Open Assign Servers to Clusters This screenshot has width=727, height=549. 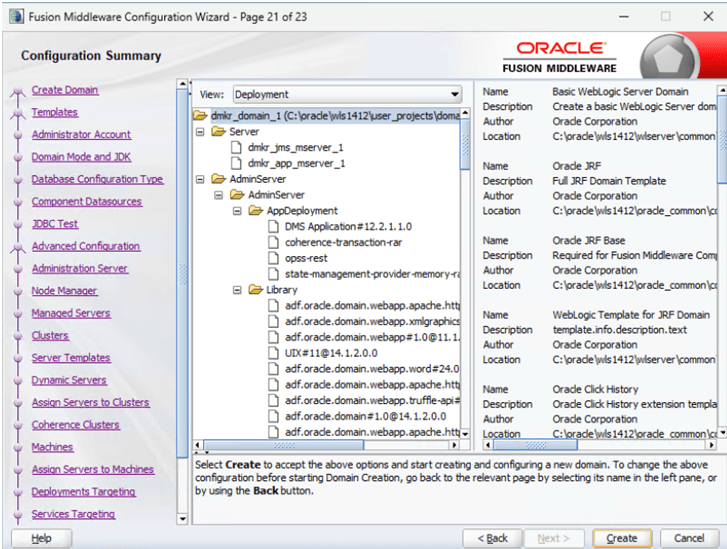(90, 402)
